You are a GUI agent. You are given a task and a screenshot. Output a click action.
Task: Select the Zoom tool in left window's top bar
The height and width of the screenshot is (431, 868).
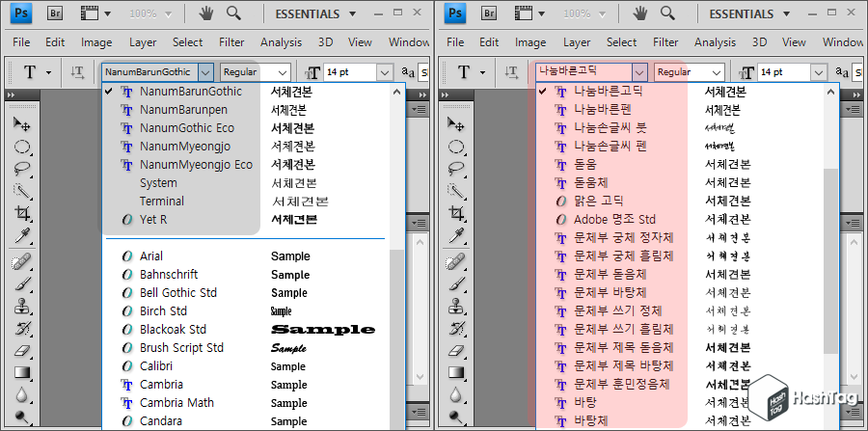point(233,13)
